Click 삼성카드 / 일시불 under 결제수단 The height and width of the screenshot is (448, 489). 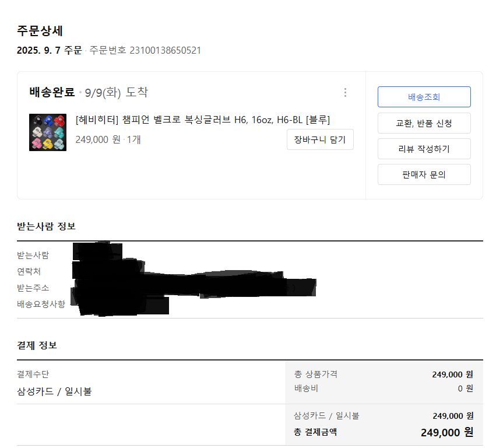point(54,391)
